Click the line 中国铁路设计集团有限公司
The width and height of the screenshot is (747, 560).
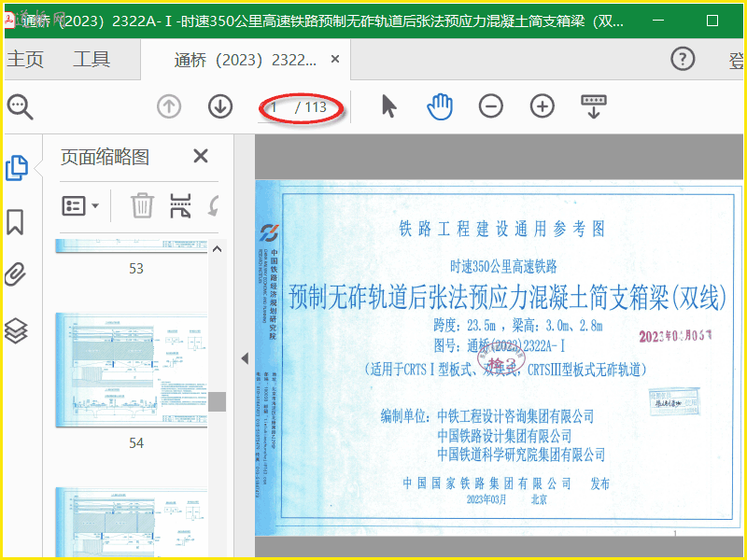(504, 436)
